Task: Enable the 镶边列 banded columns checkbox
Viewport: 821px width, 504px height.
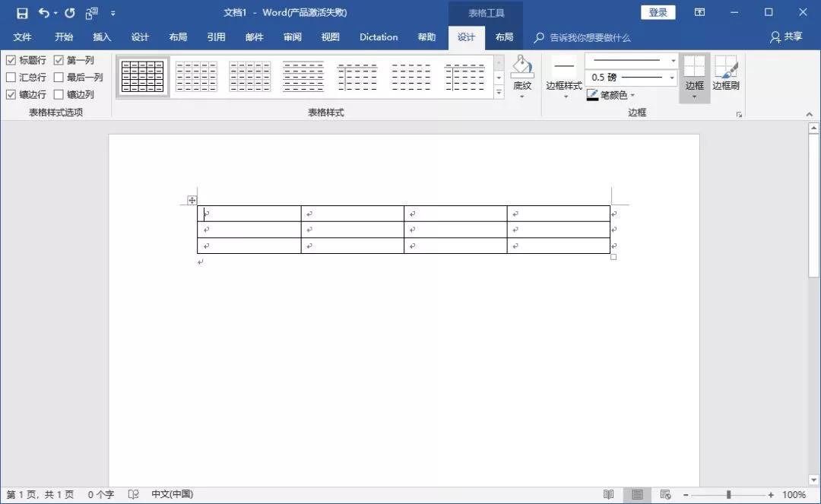Action: (59, 95)
